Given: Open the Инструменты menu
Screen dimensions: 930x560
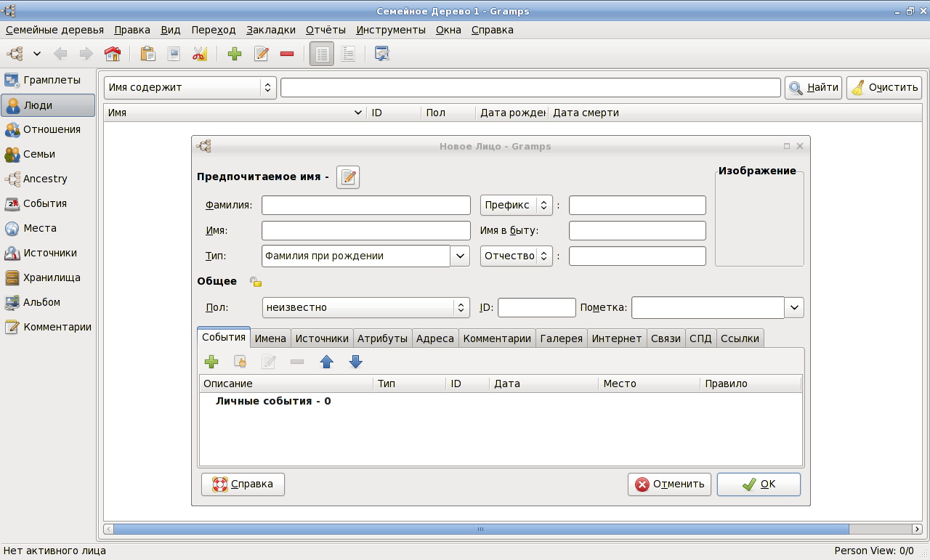Looking at the screenshot, I should click(x=391, y=30).
